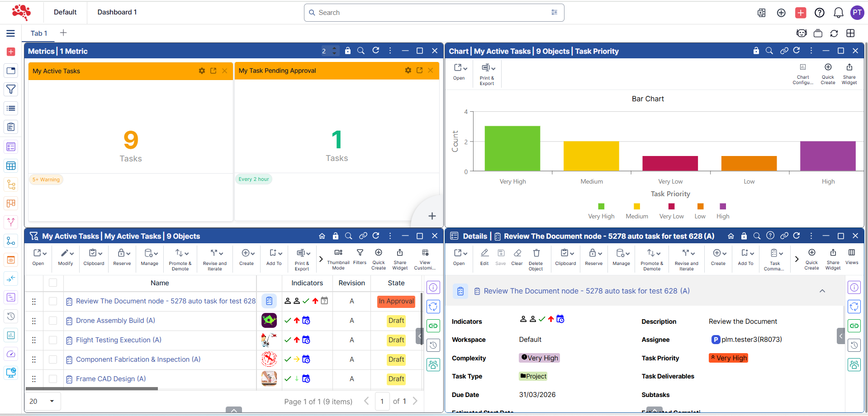Open settings gear on My Active Tasks metric
The image size is (868, 416).
[202, 71]
